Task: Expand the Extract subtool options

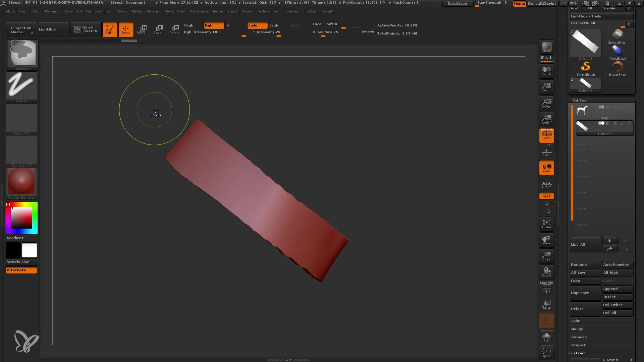Action: pos(579,353)
